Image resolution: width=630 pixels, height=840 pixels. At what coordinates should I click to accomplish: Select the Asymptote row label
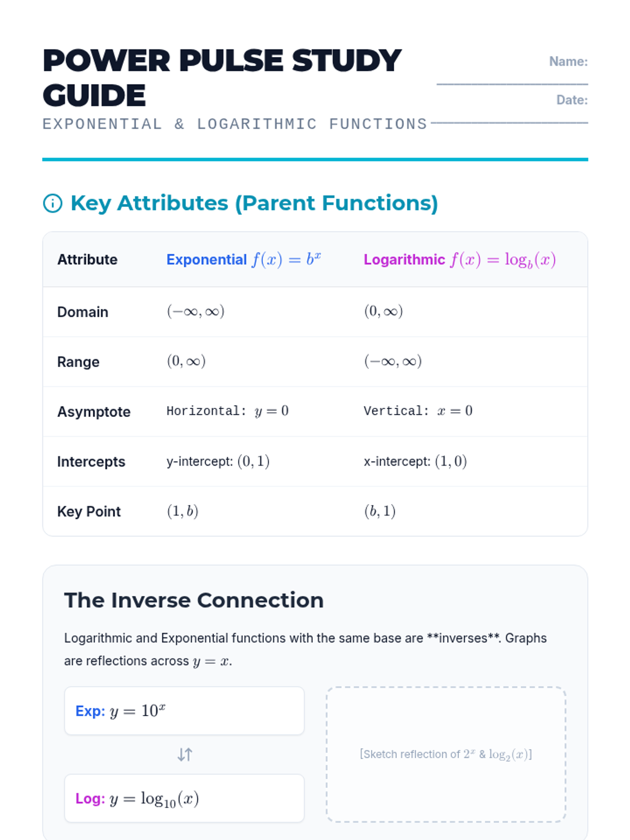pyautogui.click(x=93, y=412)
